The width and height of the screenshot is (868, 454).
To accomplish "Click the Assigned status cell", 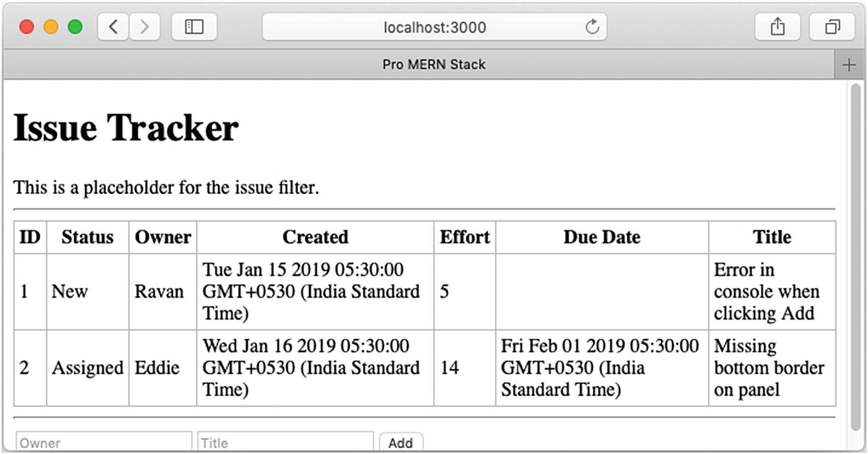I will click(87, 368).
